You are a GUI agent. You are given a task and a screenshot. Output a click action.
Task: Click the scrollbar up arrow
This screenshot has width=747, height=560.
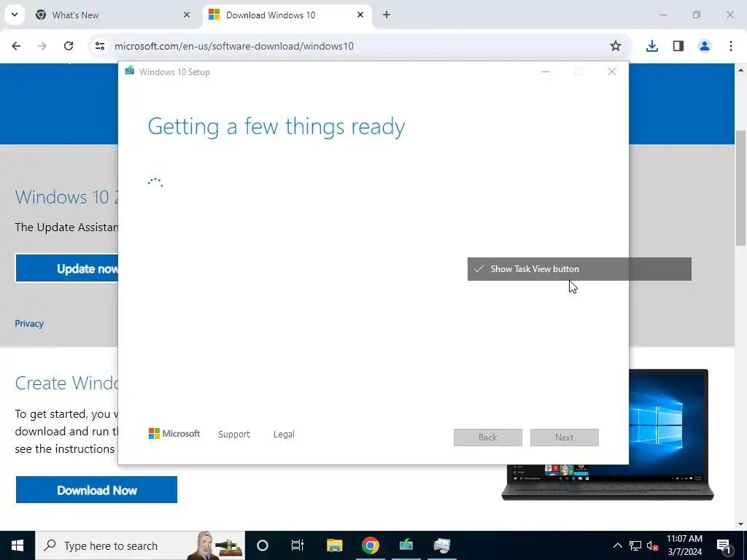click(x=740, y=71)
